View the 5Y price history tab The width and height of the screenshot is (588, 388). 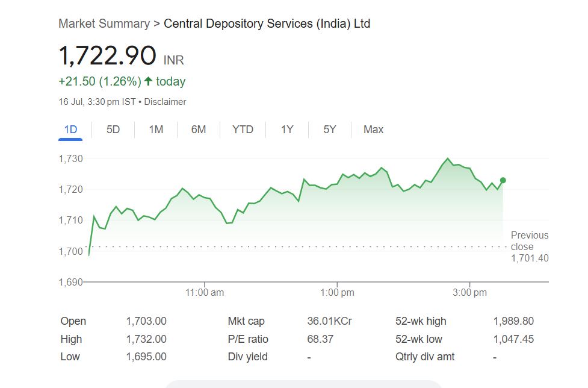[x=329, y=130]
